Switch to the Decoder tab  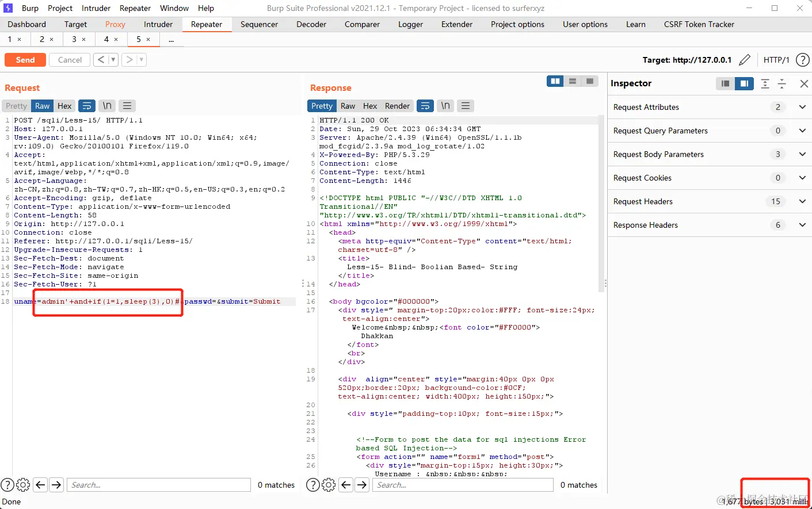point(311,24)
